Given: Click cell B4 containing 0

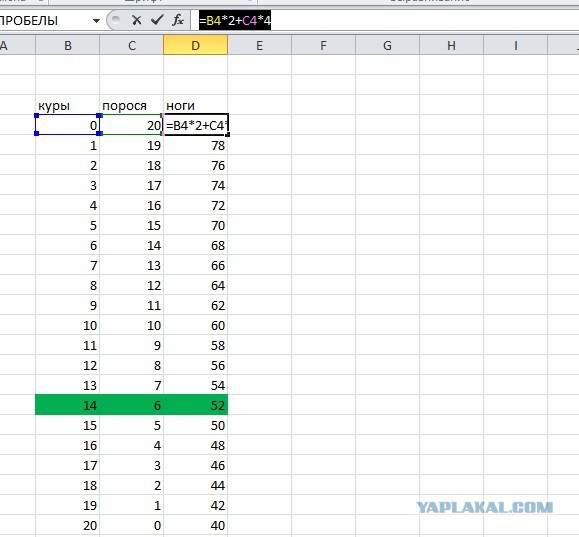Looking at the screenshot, I should tap(68, 125).
